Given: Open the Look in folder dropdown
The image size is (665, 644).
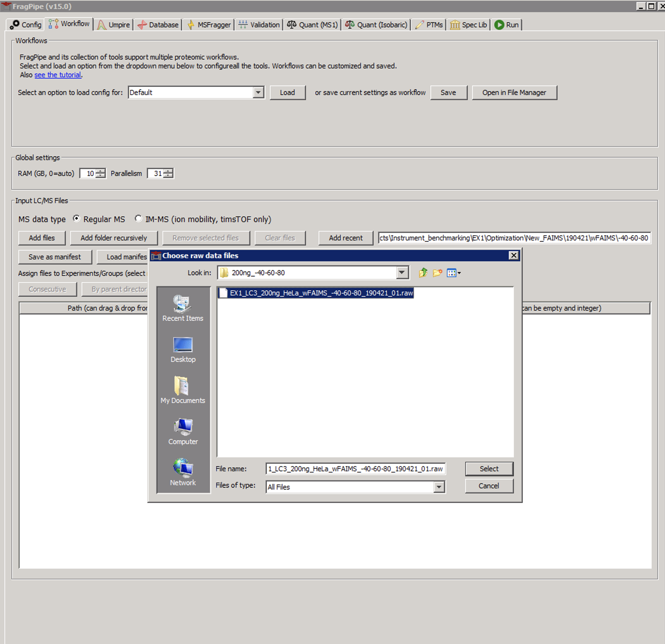Looking at the screenshot, I should 402,273.
